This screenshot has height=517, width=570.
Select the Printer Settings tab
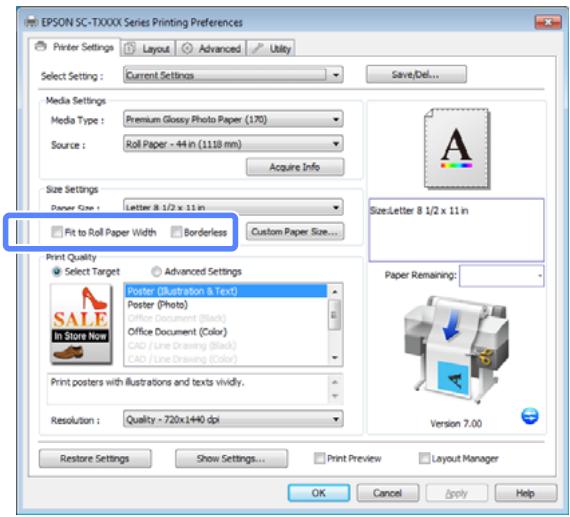(74, 47)
